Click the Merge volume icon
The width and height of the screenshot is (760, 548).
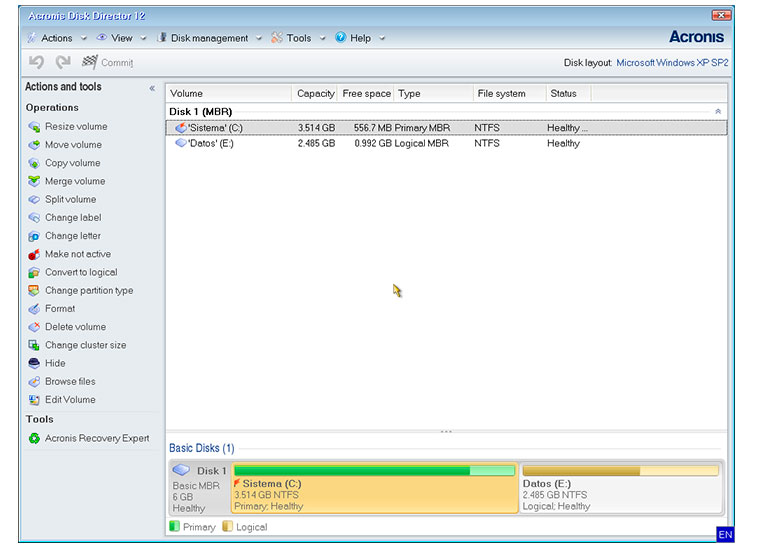pos(34,181)
